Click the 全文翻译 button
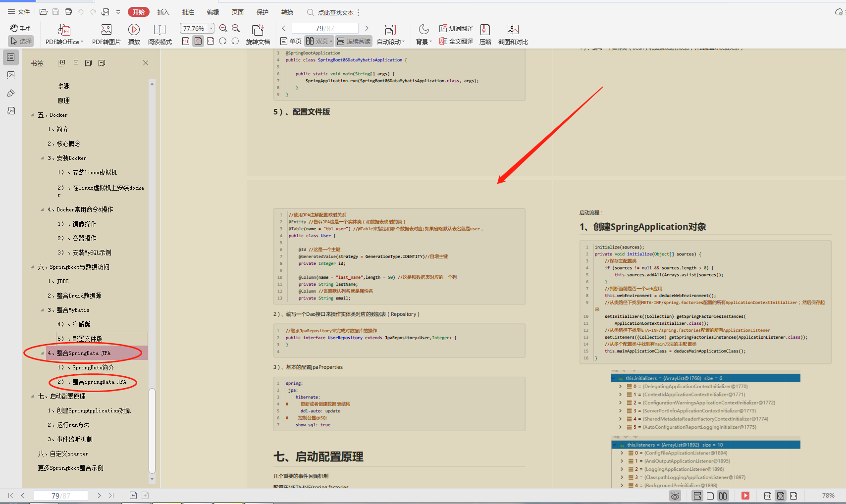Image resolution: width=846 pixels, height=504 pixels. pyautogui.click(x=456, y=41)
